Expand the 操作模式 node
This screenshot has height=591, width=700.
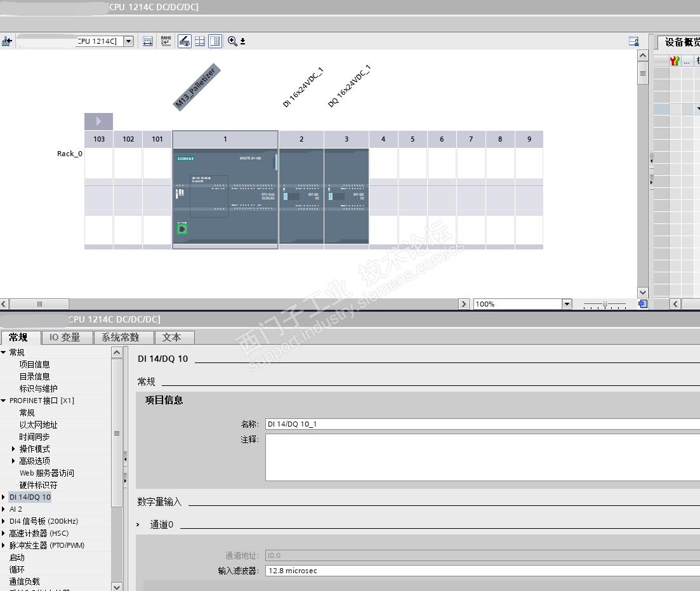click(x=13, y=449)
